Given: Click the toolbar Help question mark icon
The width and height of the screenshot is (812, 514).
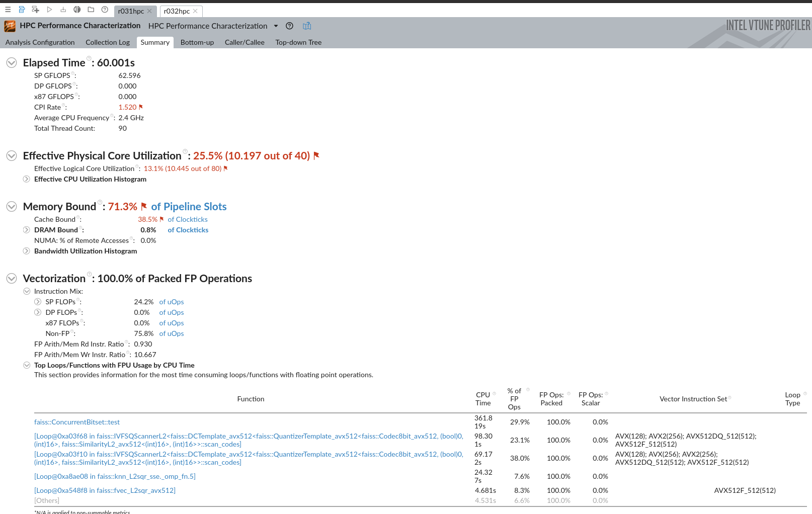Looking at the screenshot, I should pyautogui.click(x=105, y=10).
